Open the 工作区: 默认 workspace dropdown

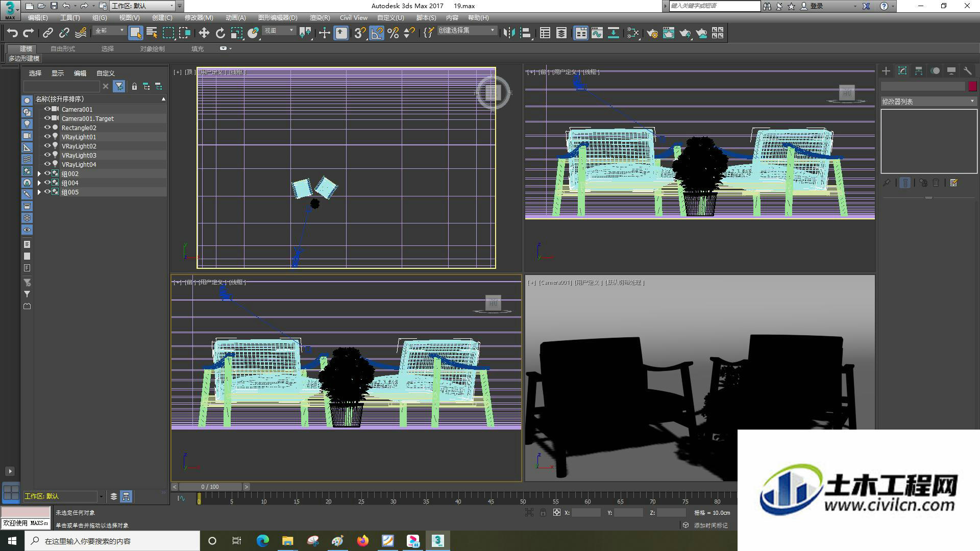142,6
